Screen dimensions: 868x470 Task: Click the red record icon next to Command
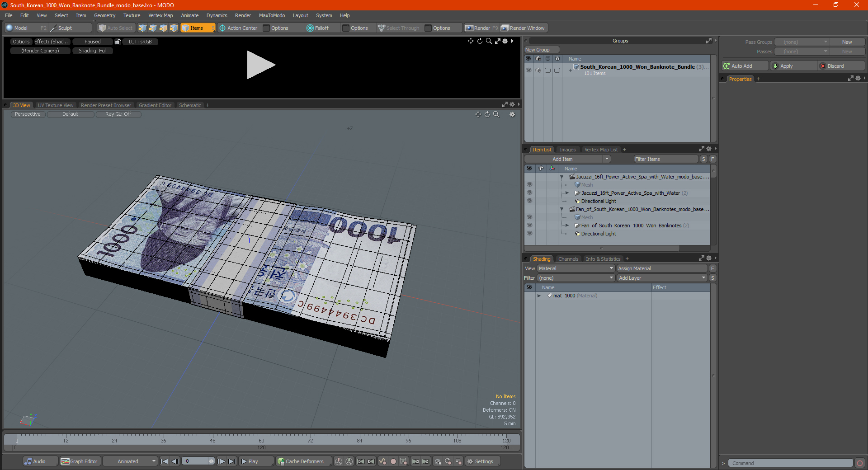coord(860,463)
